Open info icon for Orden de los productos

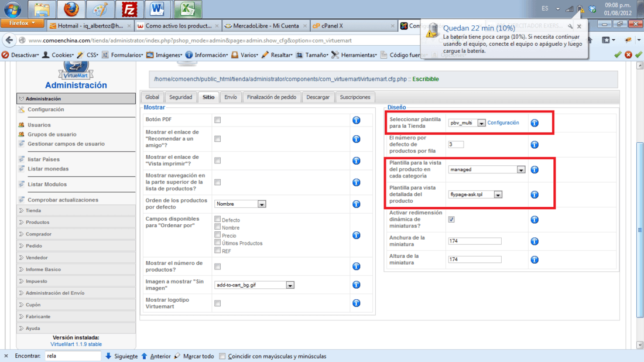coord(356,204)
